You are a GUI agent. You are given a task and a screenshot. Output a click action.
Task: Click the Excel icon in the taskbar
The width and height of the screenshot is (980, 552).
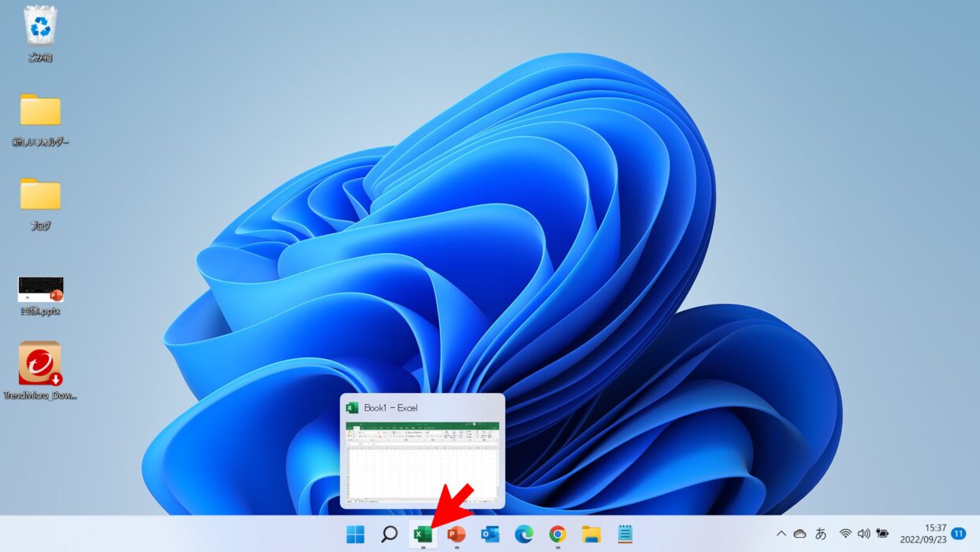click(423, 535)
